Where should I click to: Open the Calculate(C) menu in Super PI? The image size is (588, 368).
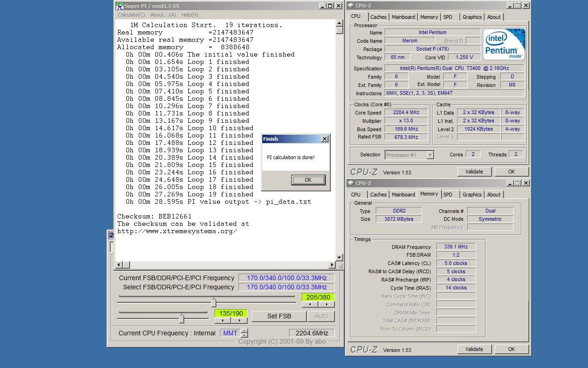(x=131, y=15)
